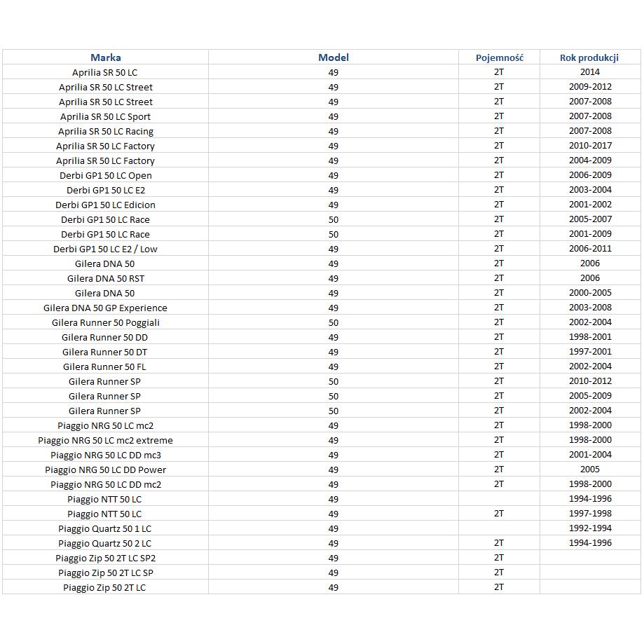The image size is (644, 644).
Task: Click the Gilera Runner 50 Poggiali cell
Action: click(x=105, y=322)
